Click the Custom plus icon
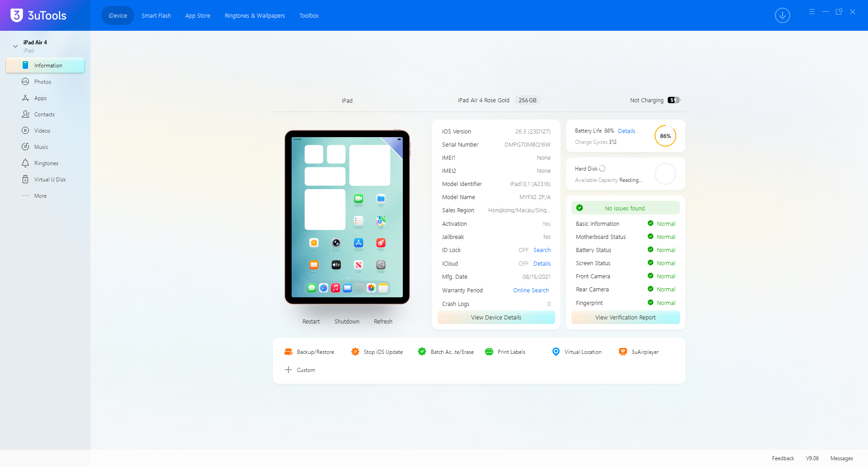Screen dimensions: 868x467 (288, 370)
